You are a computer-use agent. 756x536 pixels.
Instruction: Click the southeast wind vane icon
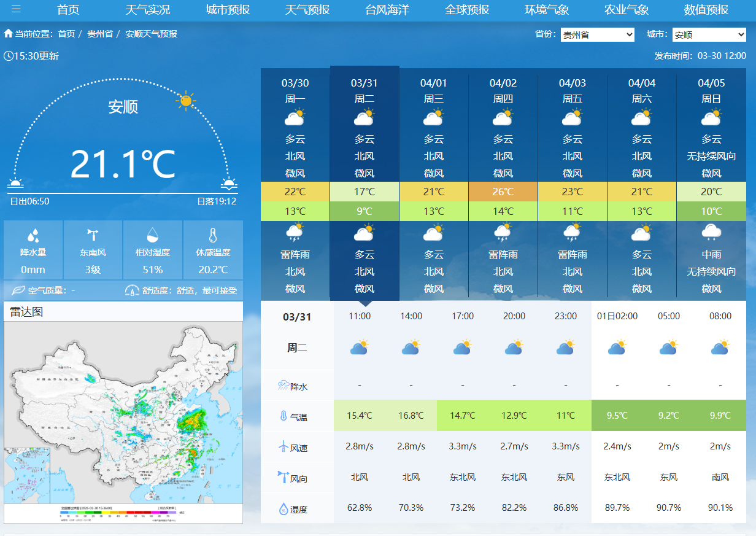[x=93, y=235]
